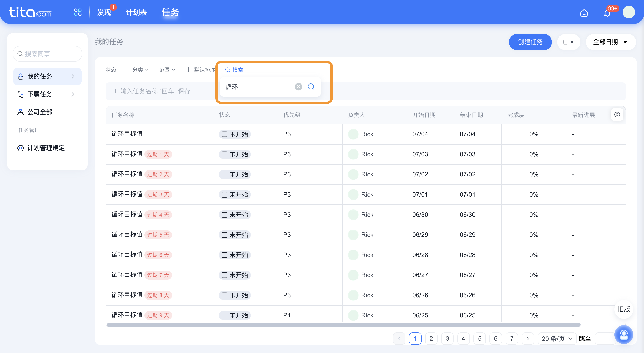
Task: Toggle status checkbox for overdue 6 days task
Action: click(225, 255)
